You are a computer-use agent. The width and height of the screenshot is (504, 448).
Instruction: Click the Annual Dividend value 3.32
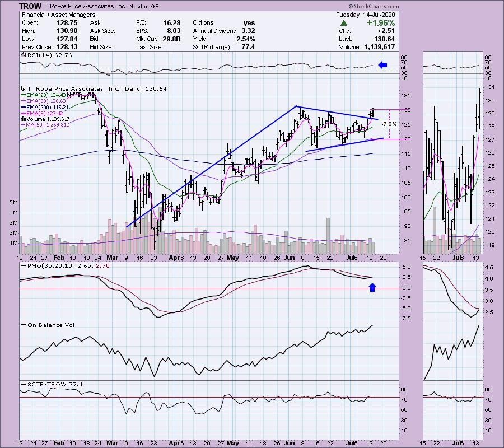pos(249,31)
